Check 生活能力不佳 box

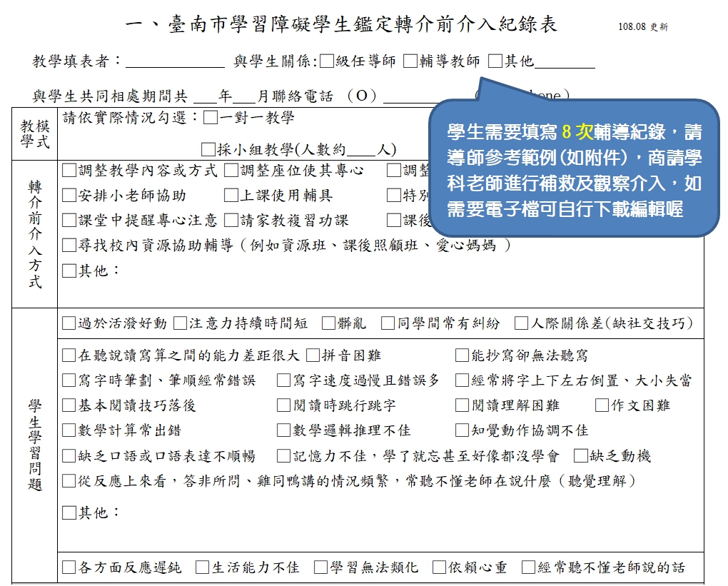(x=203, y=567)
